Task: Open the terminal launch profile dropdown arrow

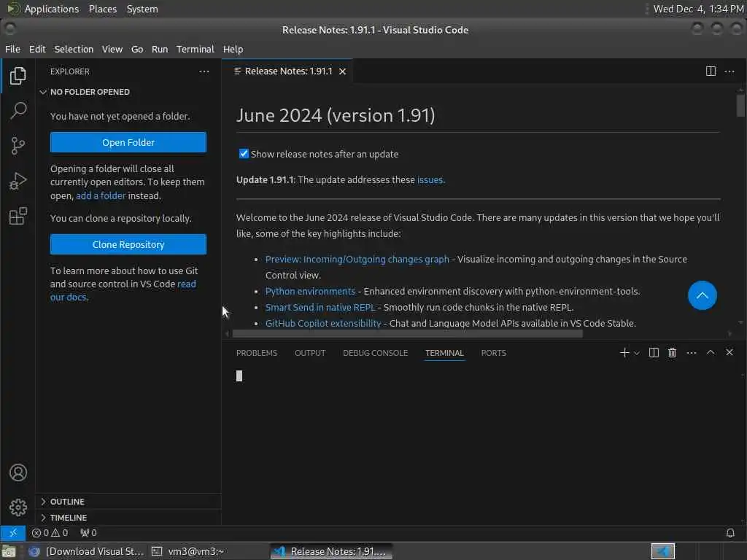Action: click(x=637, y=353)
